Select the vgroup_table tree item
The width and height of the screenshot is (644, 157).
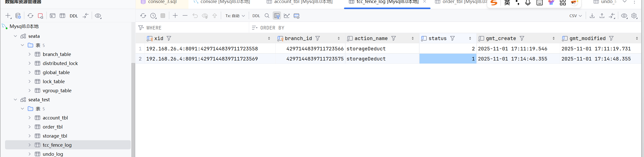57,90
